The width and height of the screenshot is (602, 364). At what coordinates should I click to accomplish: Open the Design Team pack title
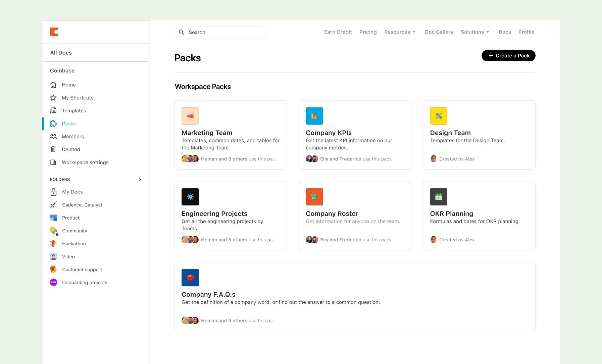click(x=450, y=133)
